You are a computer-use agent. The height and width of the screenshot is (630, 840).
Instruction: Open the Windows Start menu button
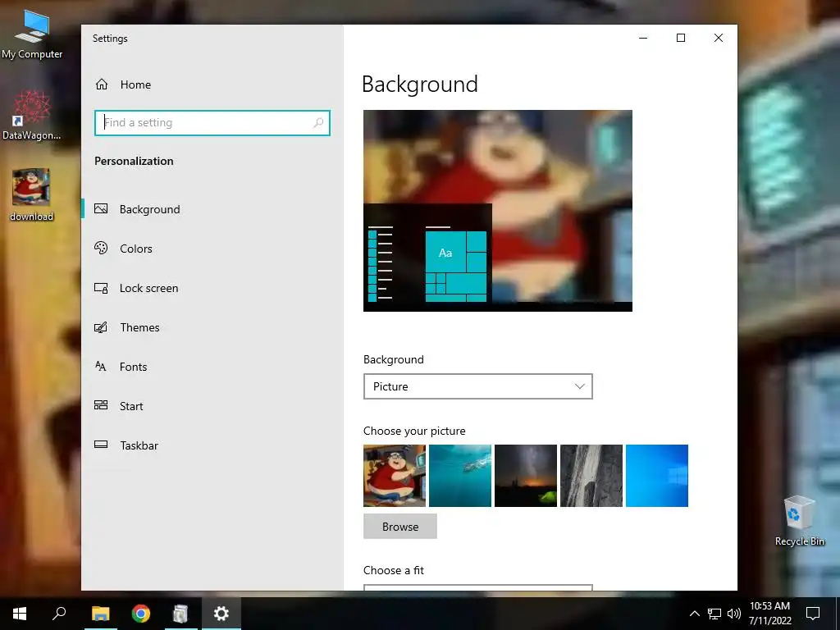20,614
